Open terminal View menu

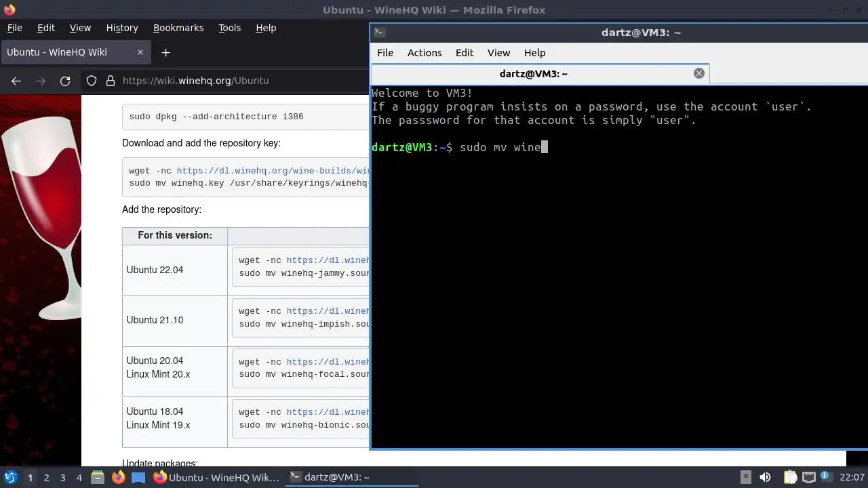tap(498, 53)
